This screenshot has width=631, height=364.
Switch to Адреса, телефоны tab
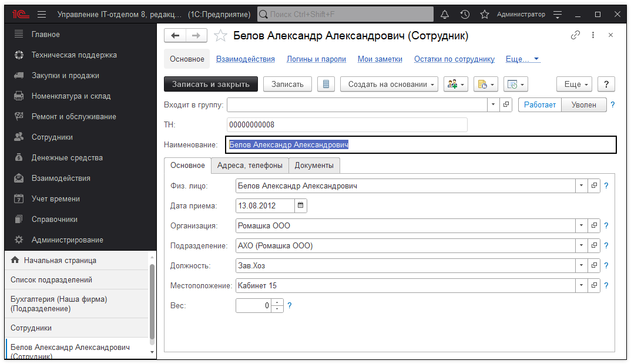[249, 166]
